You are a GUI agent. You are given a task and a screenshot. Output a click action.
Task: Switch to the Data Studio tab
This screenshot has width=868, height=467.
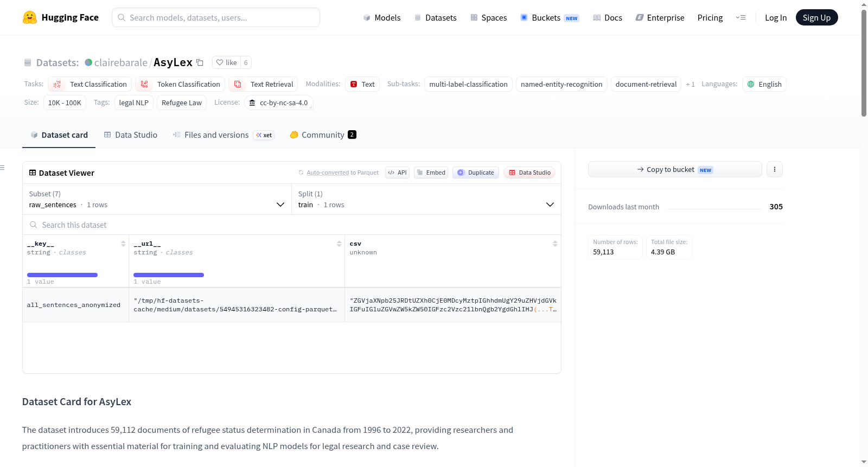click(x=130, y=135)
